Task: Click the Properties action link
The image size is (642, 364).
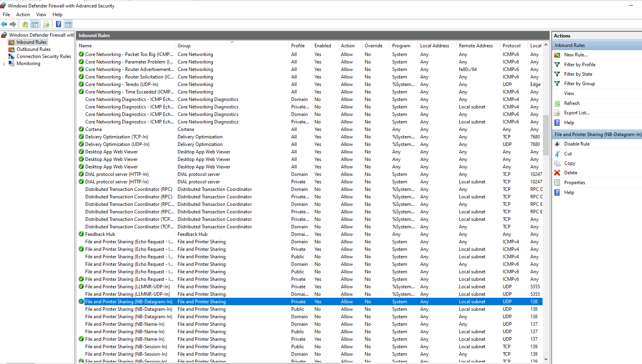Action: [x=575, y=183]
